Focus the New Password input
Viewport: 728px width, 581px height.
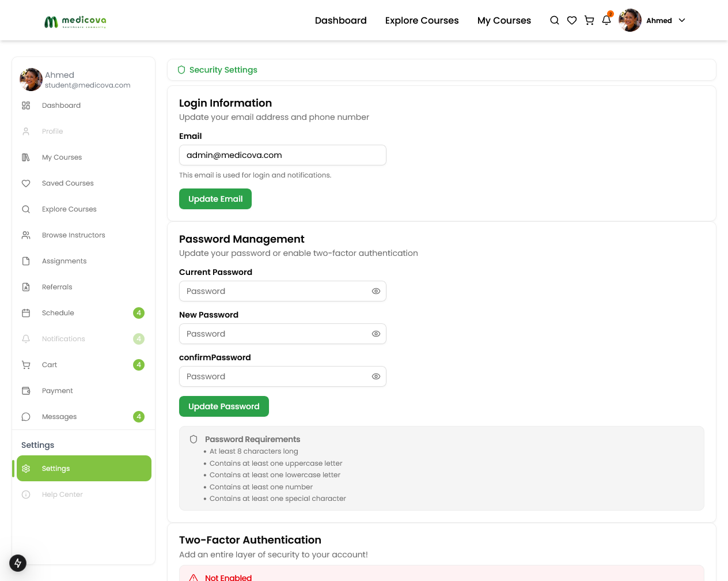pos(283,334)
